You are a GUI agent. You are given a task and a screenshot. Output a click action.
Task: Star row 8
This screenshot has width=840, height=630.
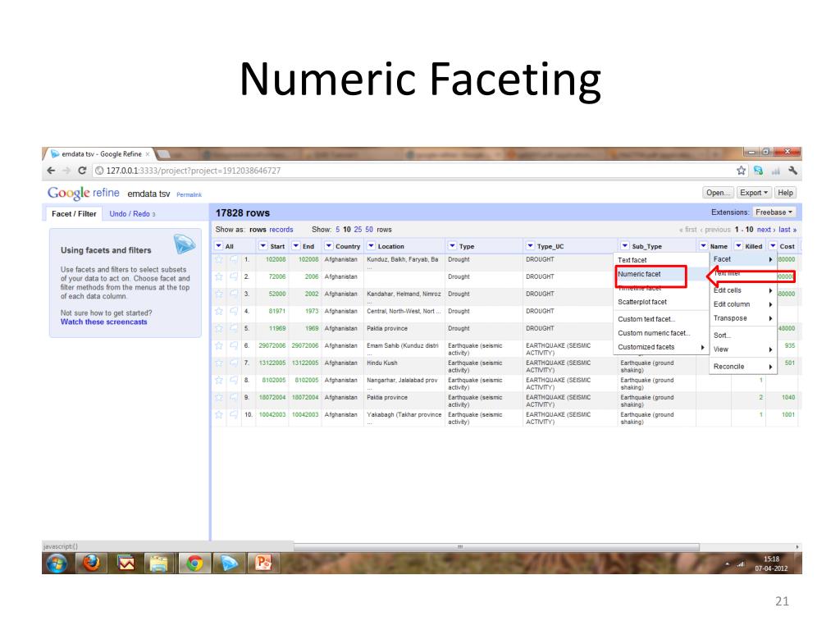pos(218,380)
